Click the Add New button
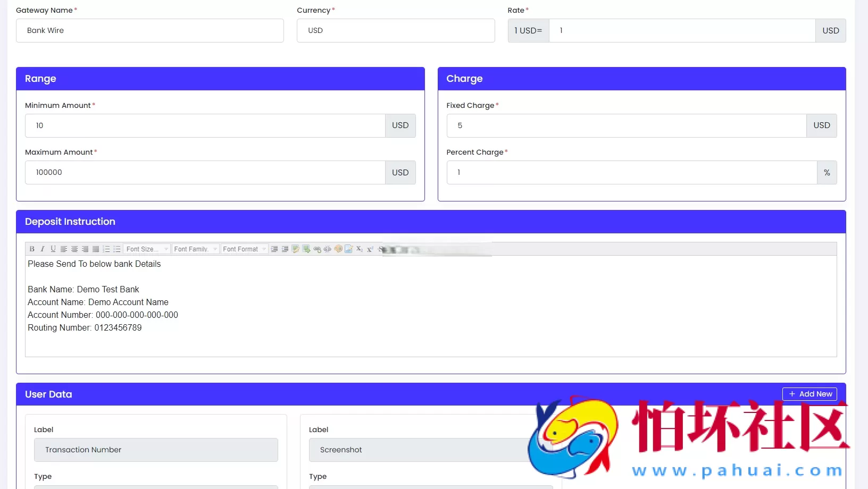 pos(809,394)
